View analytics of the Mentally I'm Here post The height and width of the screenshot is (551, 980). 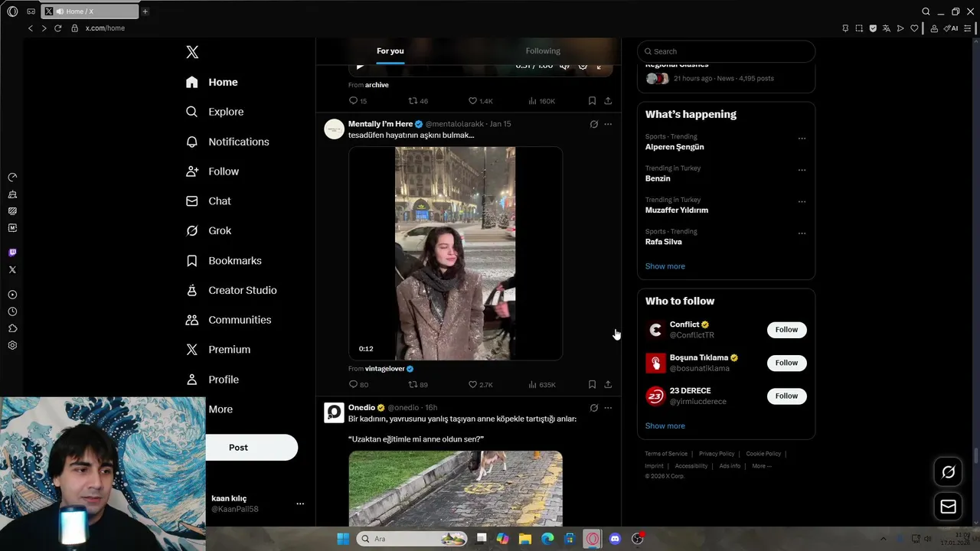click(x=542, y=384)
